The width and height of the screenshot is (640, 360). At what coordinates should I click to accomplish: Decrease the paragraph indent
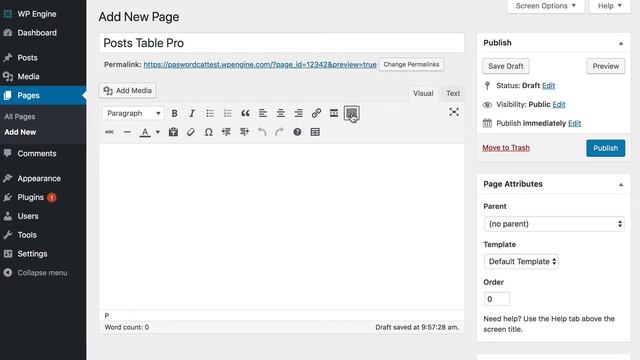tap(226, 132)
